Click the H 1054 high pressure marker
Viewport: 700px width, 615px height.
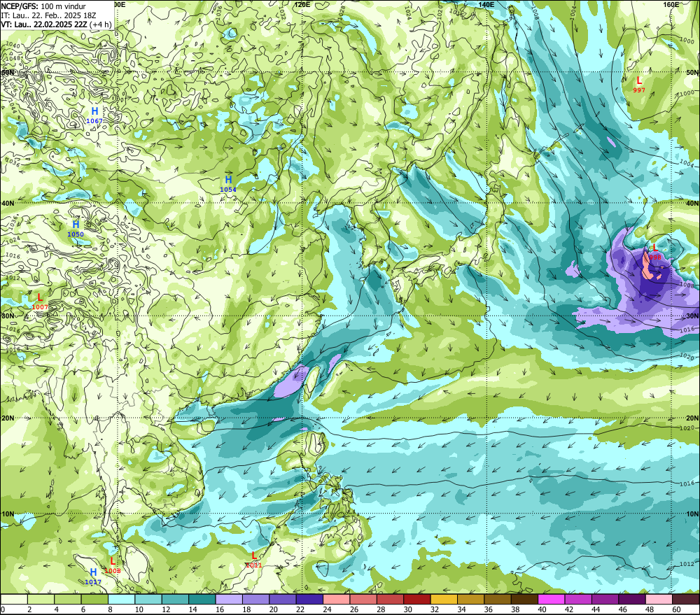click(228, 183)
